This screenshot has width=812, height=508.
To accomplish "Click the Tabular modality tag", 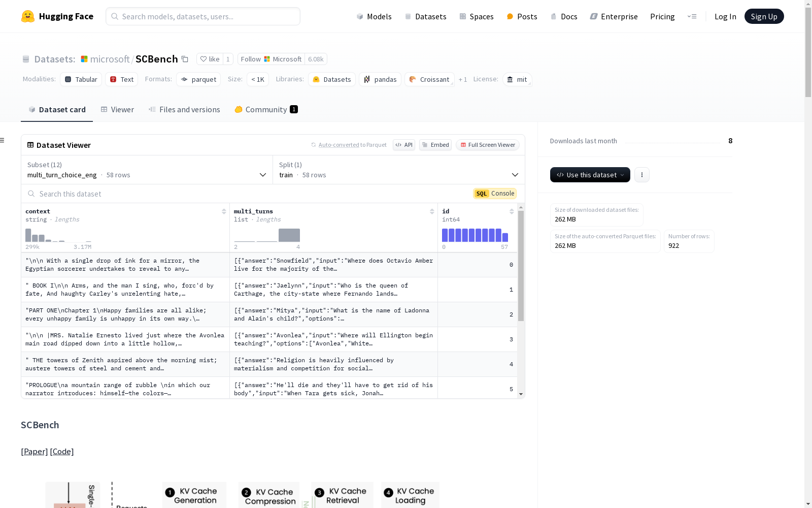I will pos(81,79).
